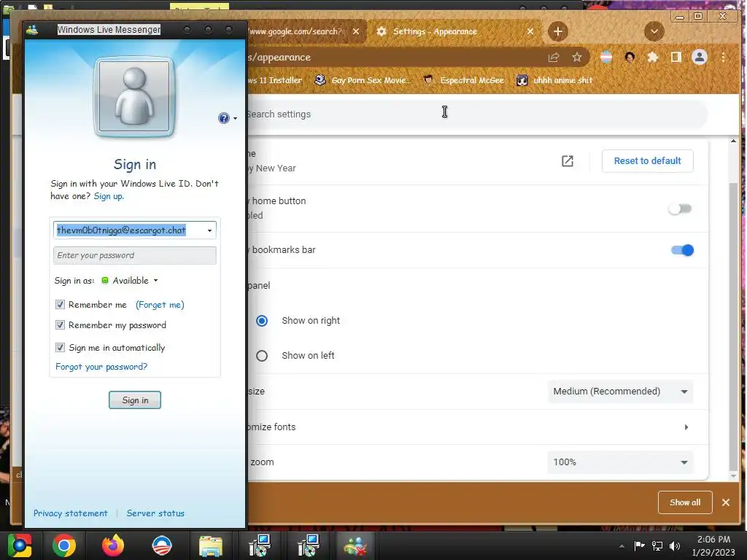This screenshot has height=560, width=747.
Task: Open Chrome from the taskbar
Action: point(64,545)
